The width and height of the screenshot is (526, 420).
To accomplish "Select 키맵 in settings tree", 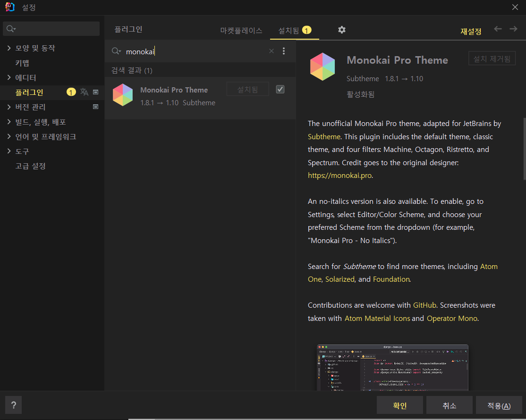I will pos(22,63).
